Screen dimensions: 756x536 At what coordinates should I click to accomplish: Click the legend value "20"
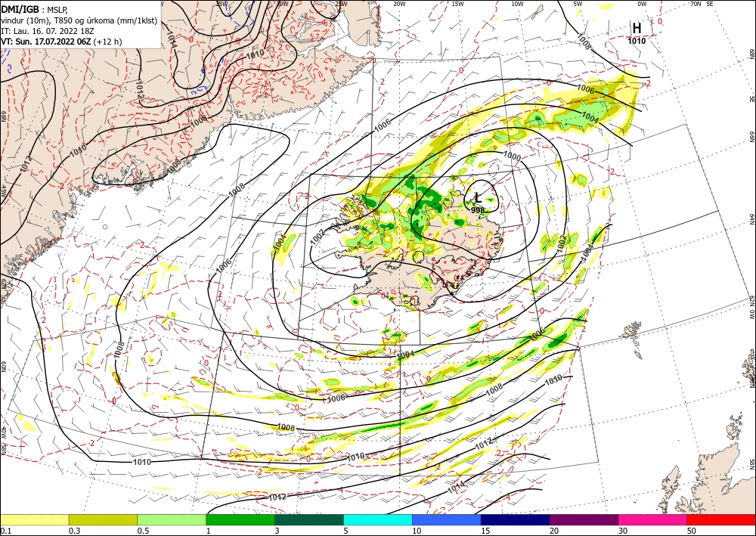point(554,531)
